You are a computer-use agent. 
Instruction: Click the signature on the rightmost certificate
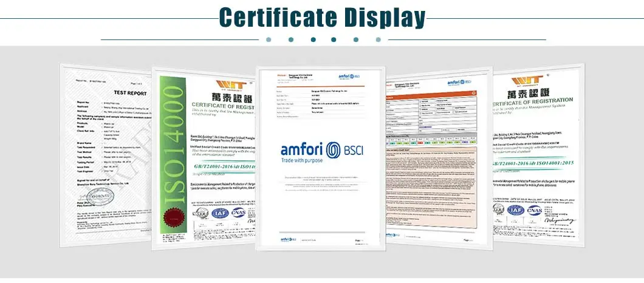pyautogui.click(x=560, y=220)
